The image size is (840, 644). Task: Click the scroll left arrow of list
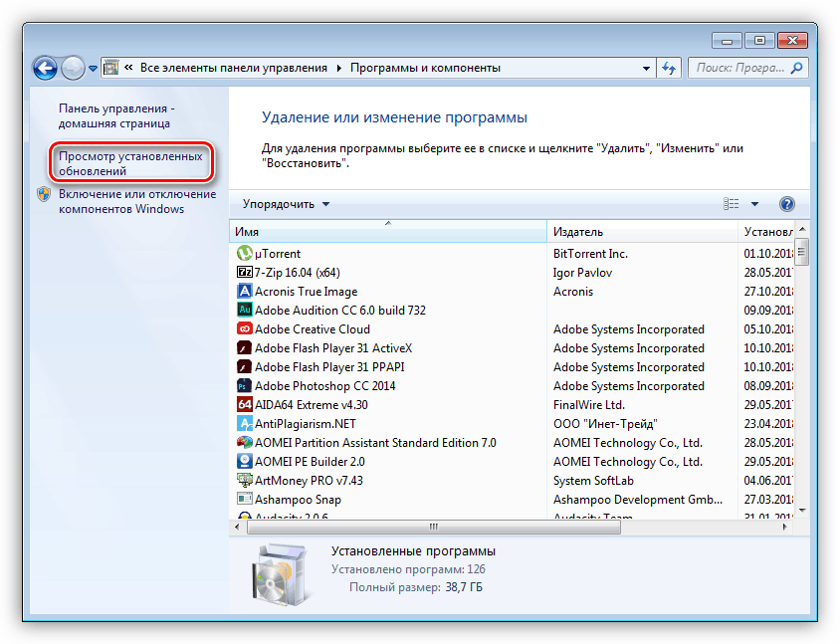click(237, 527)
